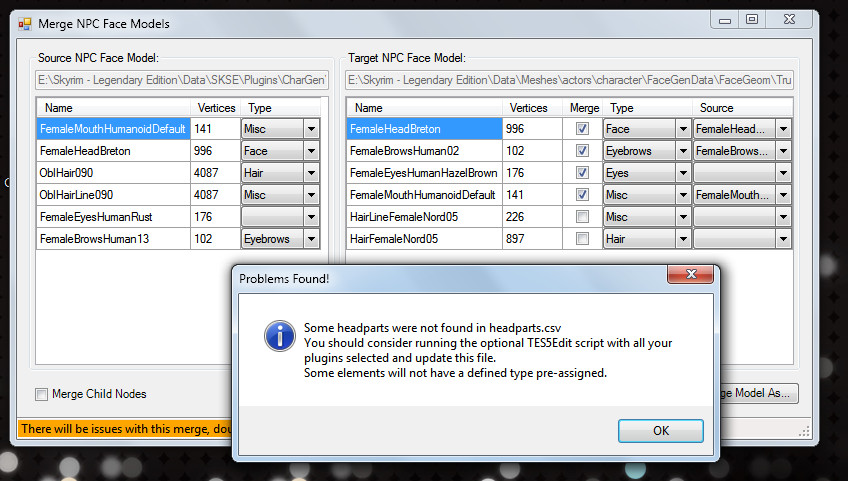Click OK in the Problems Found dialog
848x481 pixels.
[x=660, y=431]
